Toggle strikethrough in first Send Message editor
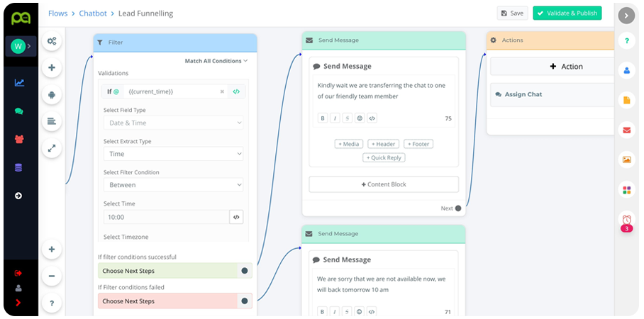 347,118
